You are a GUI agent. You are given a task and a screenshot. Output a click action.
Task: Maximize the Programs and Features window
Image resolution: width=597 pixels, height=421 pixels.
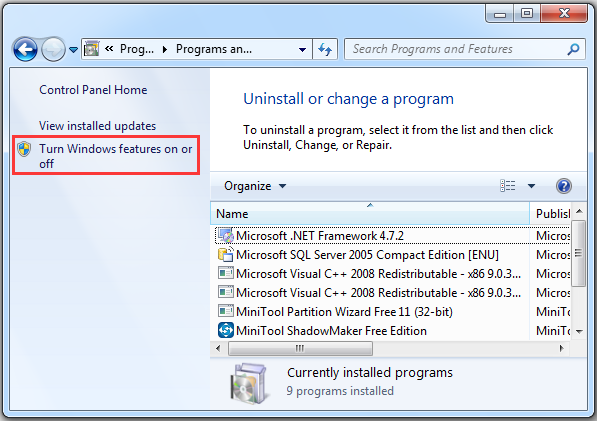[527, 14]
